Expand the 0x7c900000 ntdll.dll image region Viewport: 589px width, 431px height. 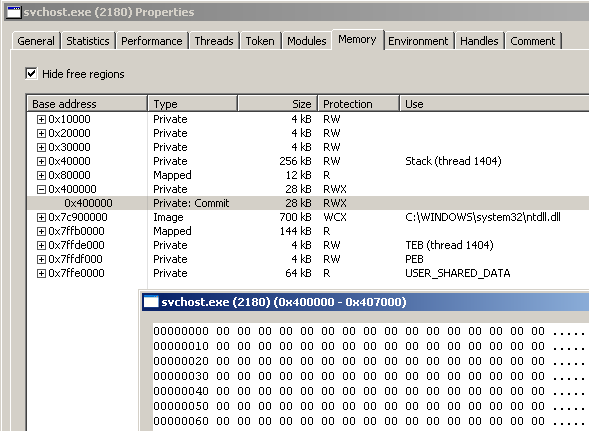pos(41,218)
